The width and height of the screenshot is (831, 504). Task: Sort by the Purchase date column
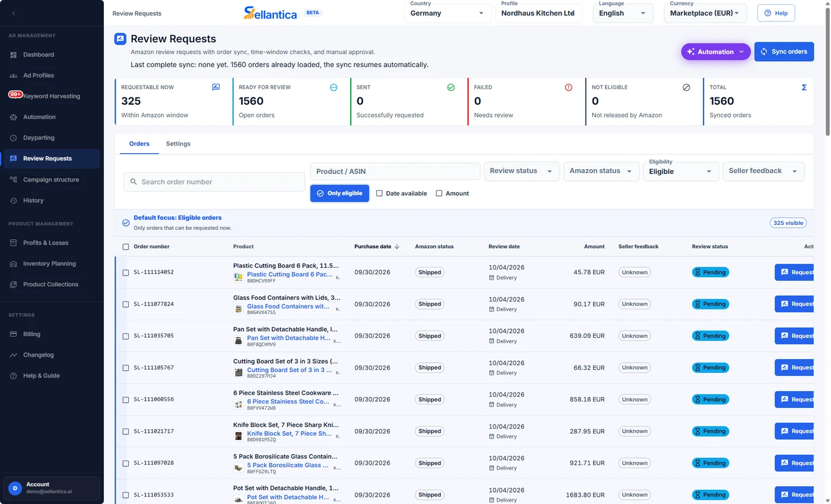(x=377, y=246)
